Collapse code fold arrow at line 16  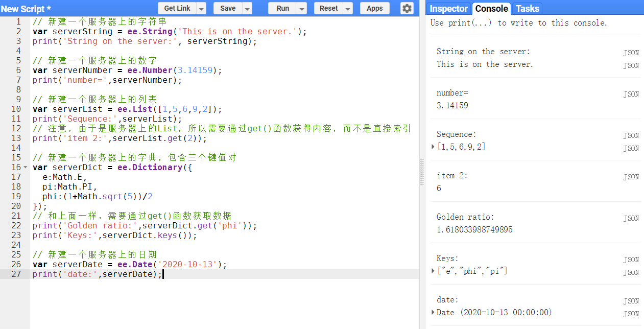pyautogui.click(x=26, y=168)
